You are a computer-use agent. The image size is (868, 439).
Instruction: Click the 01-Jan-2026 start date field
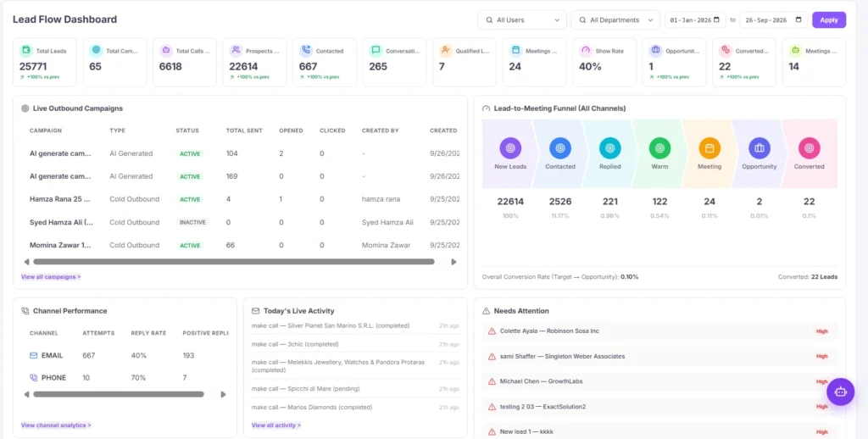tap(695, 20)
